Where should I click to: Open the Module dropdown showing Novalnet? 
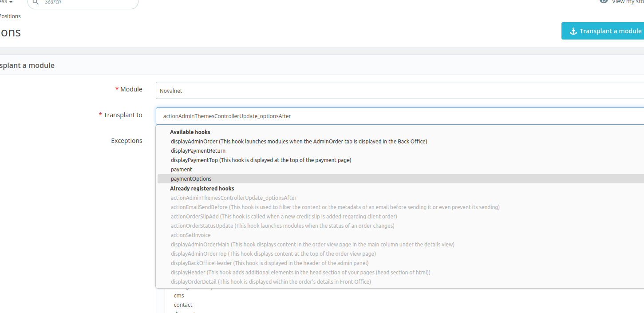pyautogui.click(x=400, y=91)
